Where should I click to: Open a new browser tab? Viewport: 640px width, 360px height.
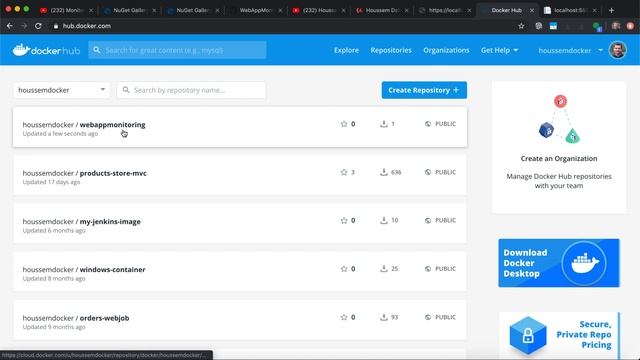coord(611,10)
